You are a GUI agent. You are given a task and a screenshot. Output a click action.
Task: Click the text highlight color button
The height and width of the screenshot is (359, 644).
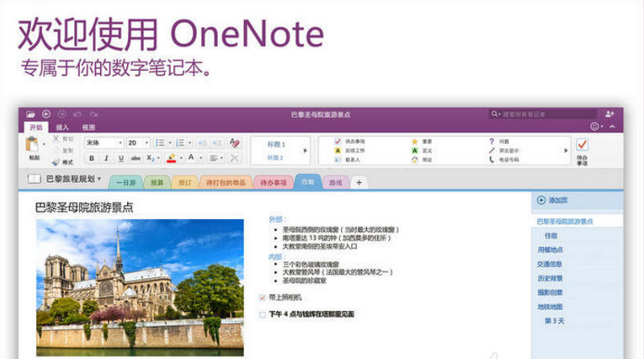click(x=172, y=158)
